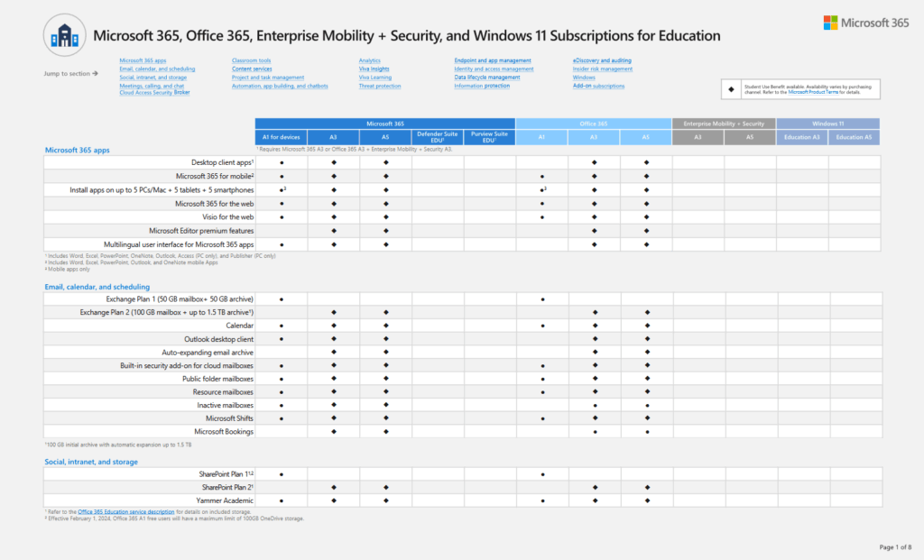Click the Page 1 of 8 indicator
The height and width of the screenshot is (560, 924).
click(895, 547)
